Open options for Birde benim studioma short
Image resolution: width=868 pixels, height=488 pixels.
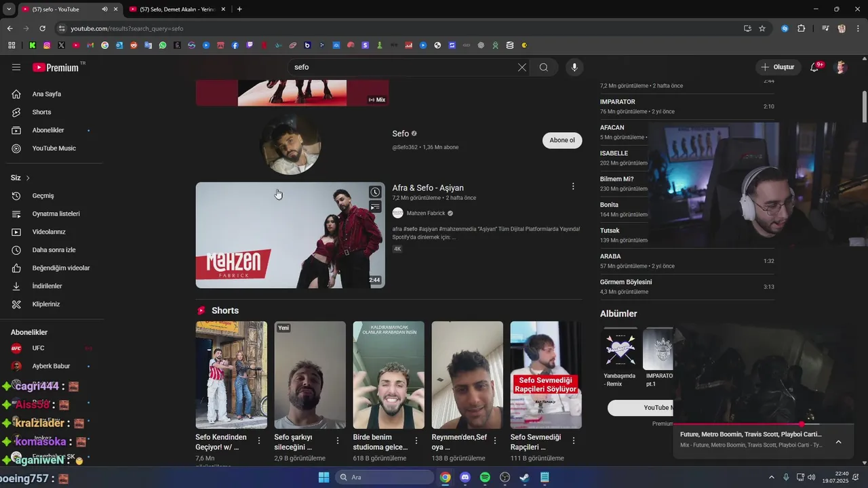point(416,441)
